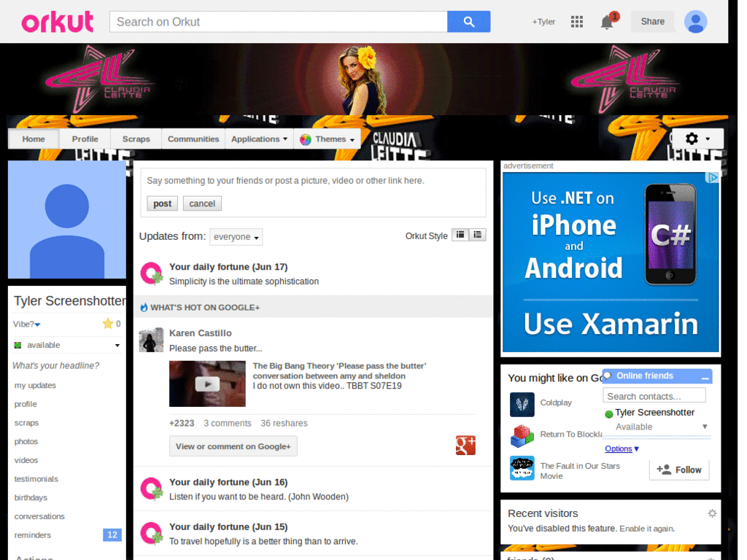
Task: Open the available status dropdown in sidebar
Action: pyautogui.click(x=117, y=345)
